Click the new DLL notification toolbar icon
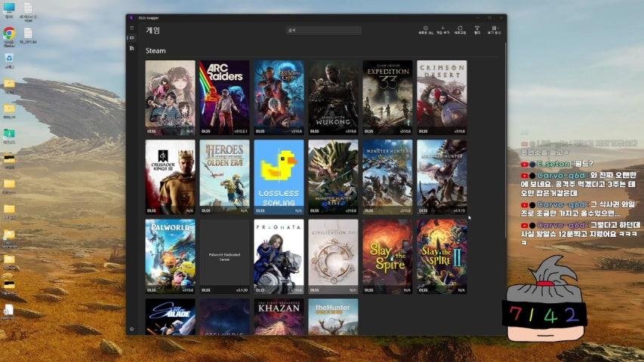This screenshot has width=644, height=362. [x=426, y=30]
